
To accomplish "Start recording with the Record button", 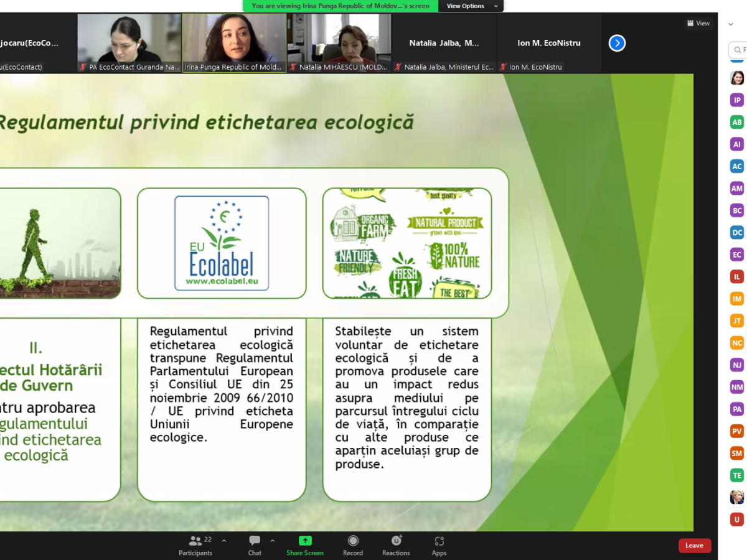I will 353,545.
